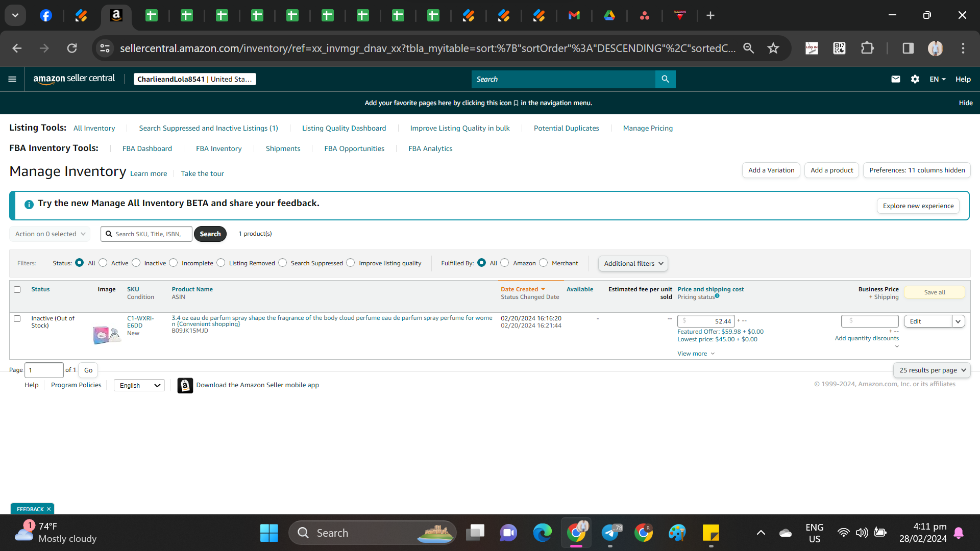Open the Chrome profile avatar

click(935, 48)
